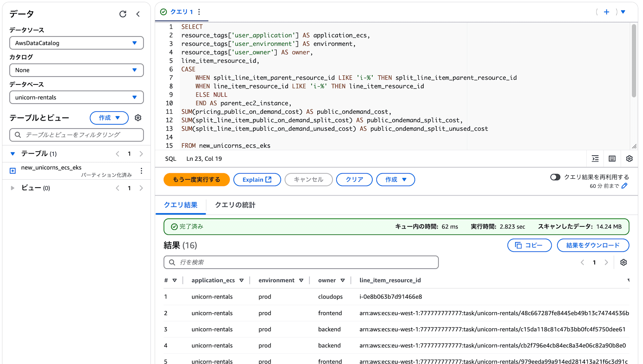
Task: Open actions menu for new_unicorns_ecs_eks table
Action: (141, 171)
